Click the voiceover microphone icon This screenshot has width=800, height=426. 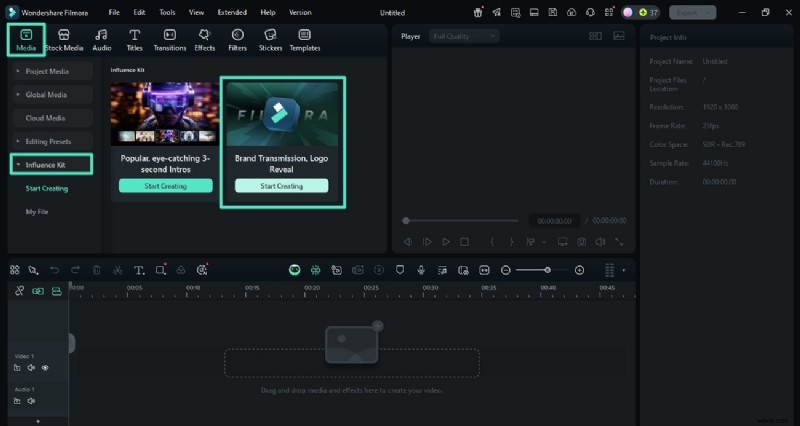coord(420,270)
